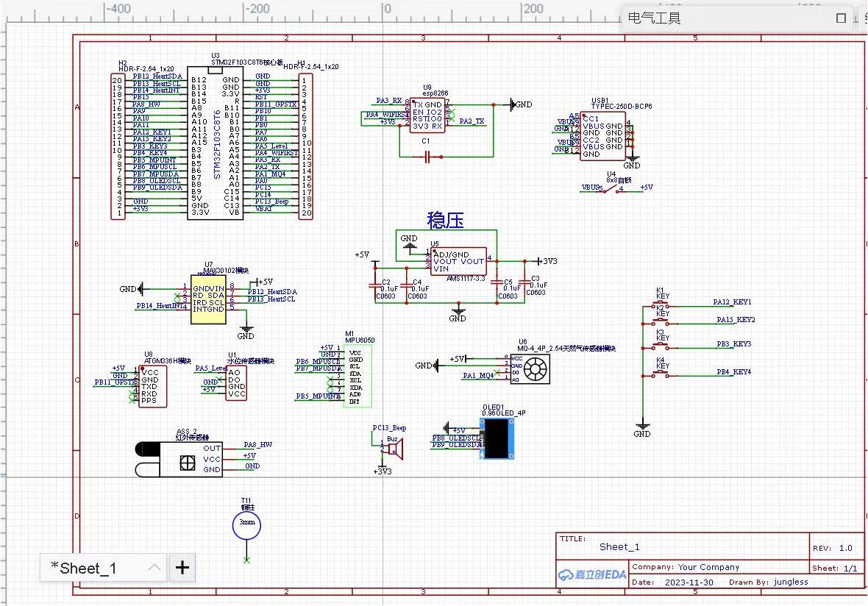Select the AMS1117-3.3 regulator component
Image resolution: width=868 pixels, height=606 pixels.
pyautogui.click(x=457, y=262)
